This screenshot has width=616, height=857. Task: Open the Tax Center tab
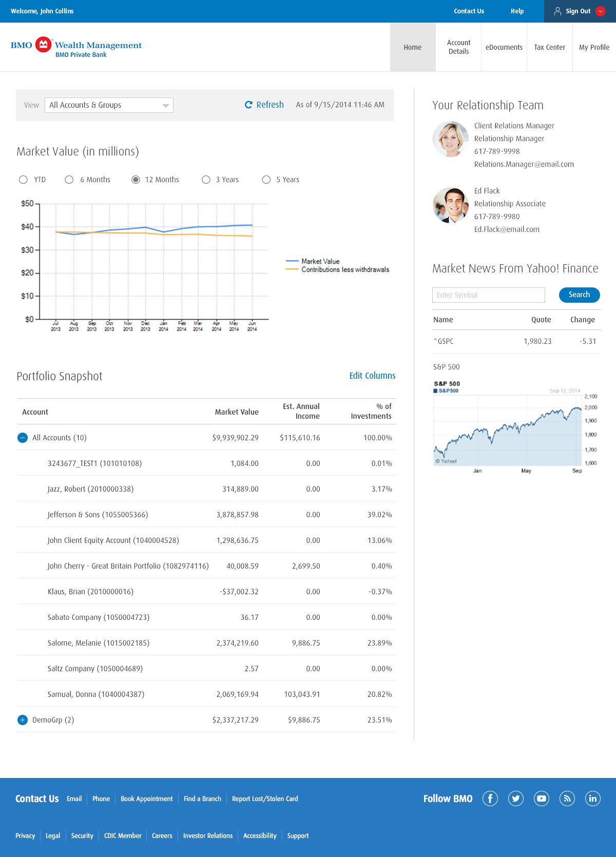click(549, 47)
